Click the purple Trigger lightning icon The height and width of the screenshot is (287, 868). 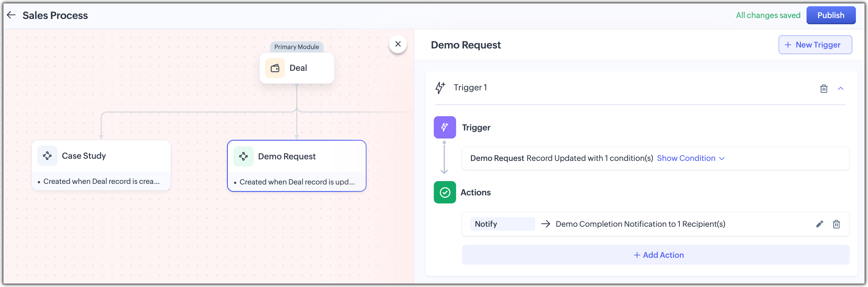tap(445, 127)
